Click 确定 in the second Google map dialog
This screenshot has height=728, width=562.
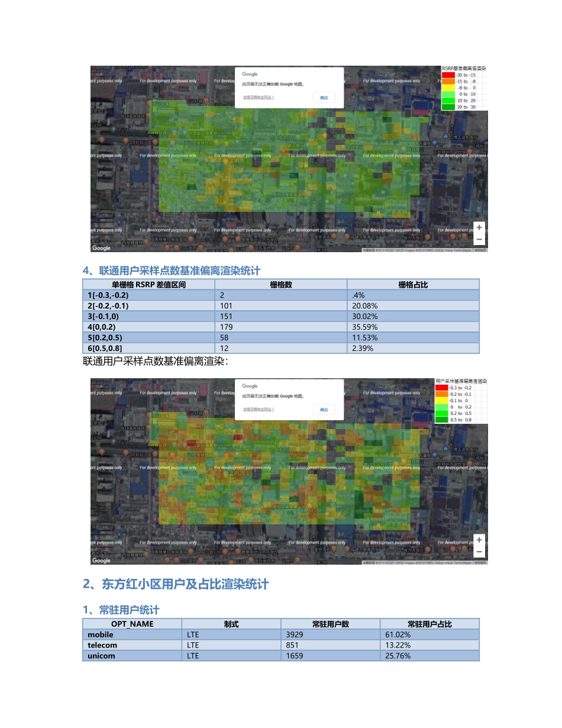coord(324,409)
